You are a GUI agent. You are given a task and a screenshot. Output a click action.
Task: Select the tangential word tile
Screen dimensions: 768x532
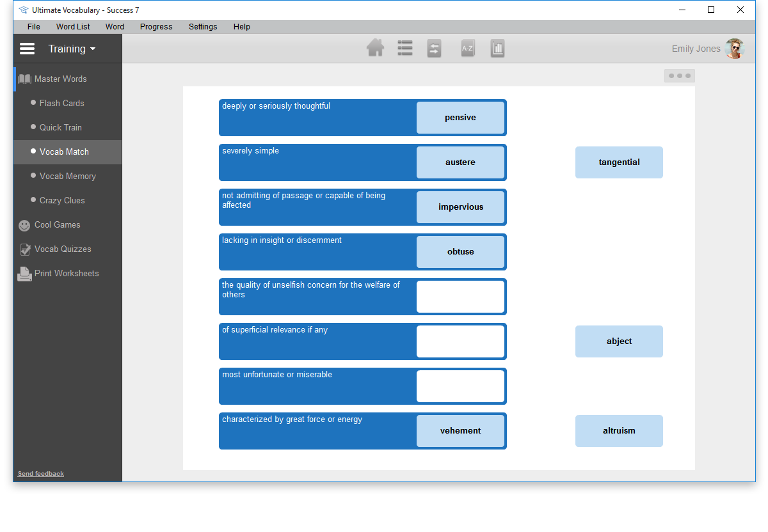(x=619, y=162)
